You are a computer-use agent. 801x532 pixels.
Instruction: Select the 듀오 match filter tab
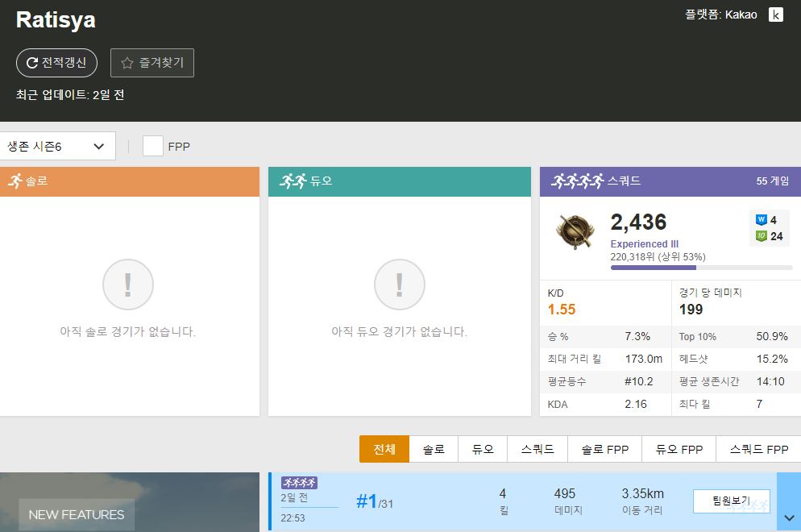pyautogui.click(x=482, y=449)
